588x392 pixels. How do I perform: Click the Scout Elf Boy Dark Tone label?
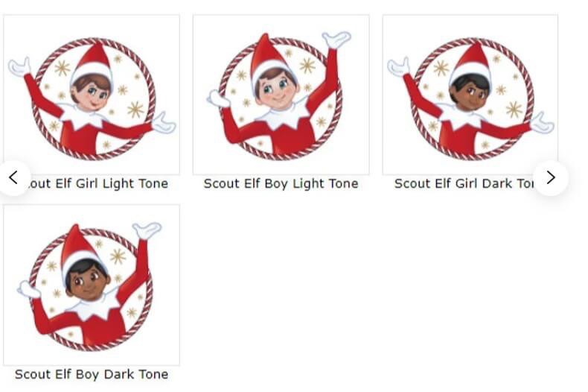point(92,374)
